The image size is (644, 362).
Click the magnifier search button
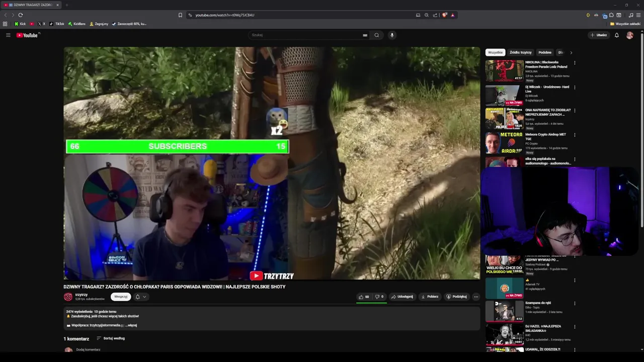point(376,35)
